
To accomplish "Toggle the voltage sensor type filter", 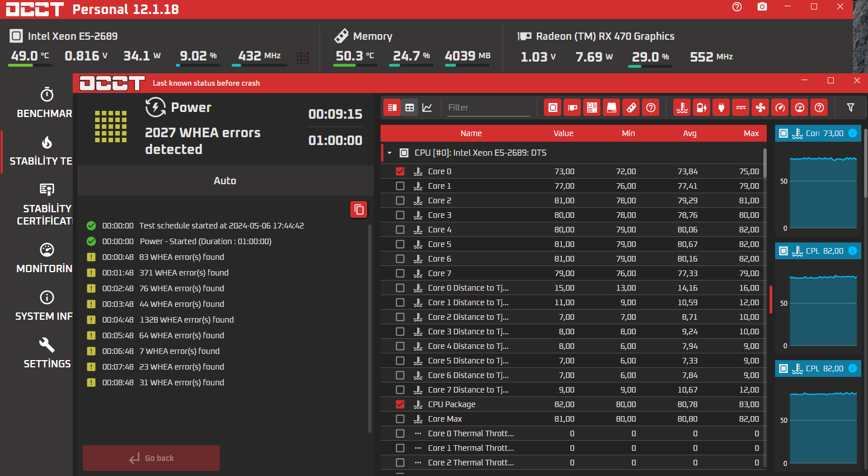I will (741, 108).
